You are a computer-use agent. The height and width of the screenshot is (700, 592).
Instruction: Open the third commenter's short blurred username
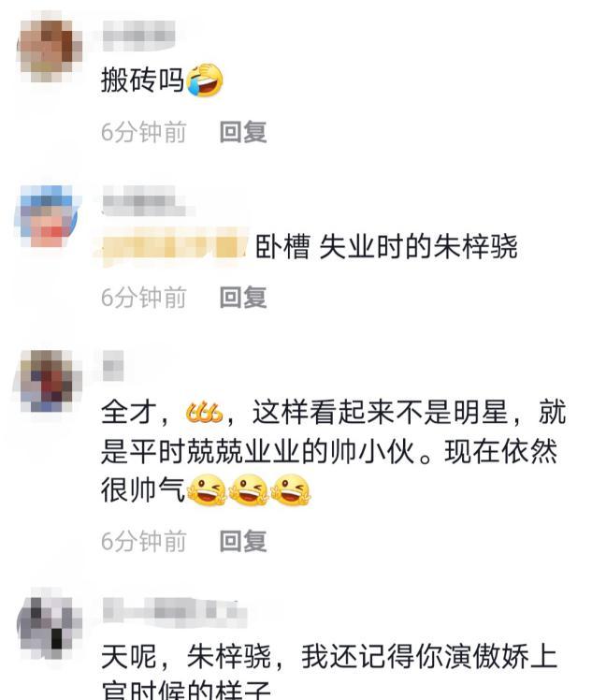pos(113,366)
